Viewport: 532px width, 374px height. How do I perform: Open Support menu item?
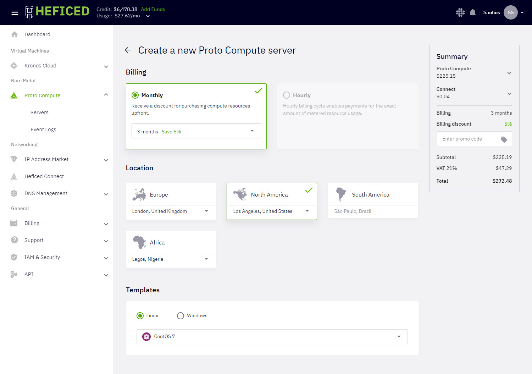[x=34, y=240]
